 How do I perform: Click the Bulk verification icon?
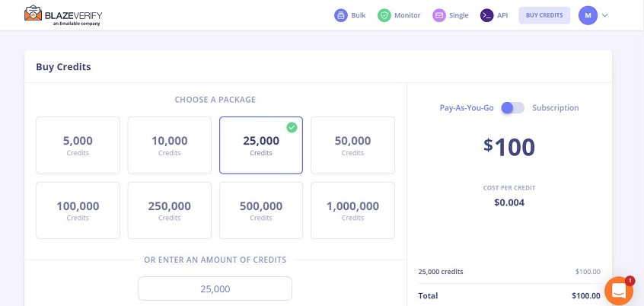tap(341, 15)
